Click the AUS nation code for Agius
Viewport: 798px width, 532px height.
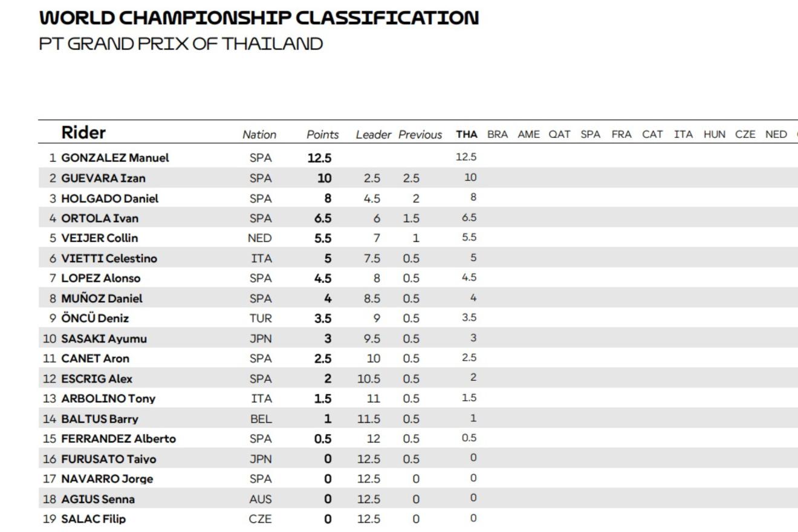coord(260,499)
